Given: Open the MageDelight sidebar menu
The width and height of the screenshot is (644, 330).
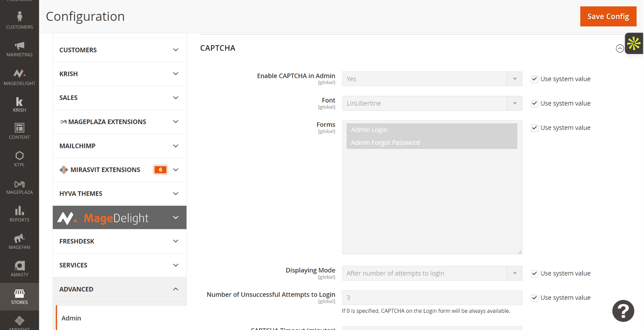Looking at the screenshot, I should pyautogui.click(x=19, y=77).
